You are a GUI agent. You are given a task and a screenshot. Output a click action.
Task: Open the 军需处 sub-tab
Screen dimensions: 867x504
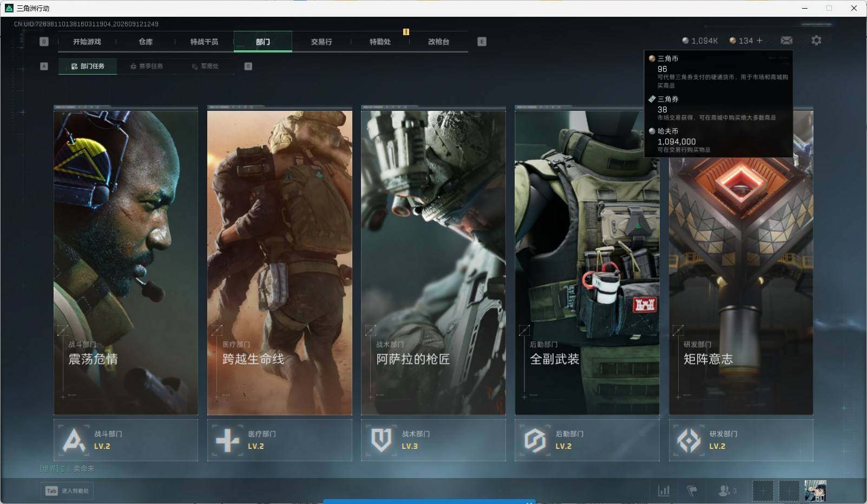(x=205, y=66)
